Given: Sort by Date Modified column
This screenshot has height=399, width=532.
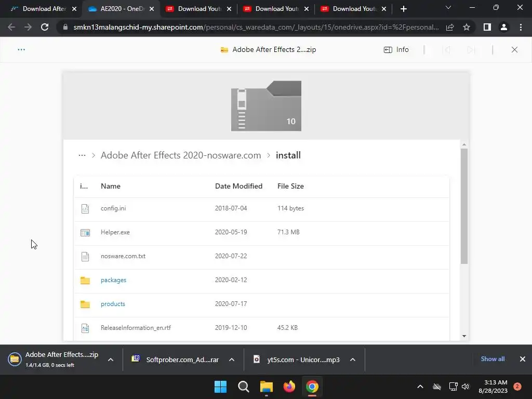Looking at the screenshot, I should (x=238, y=186).
